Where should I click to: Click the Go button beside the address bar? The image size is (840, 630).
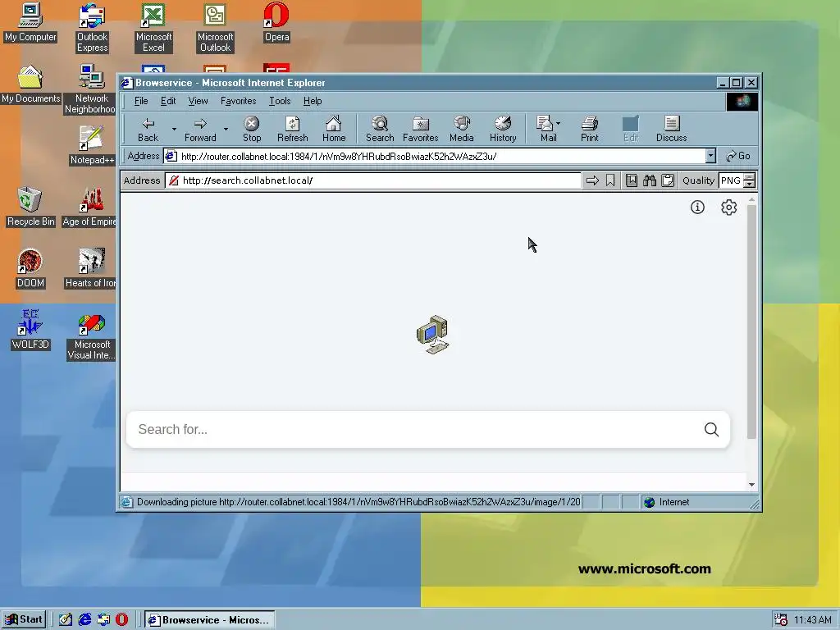737,156
